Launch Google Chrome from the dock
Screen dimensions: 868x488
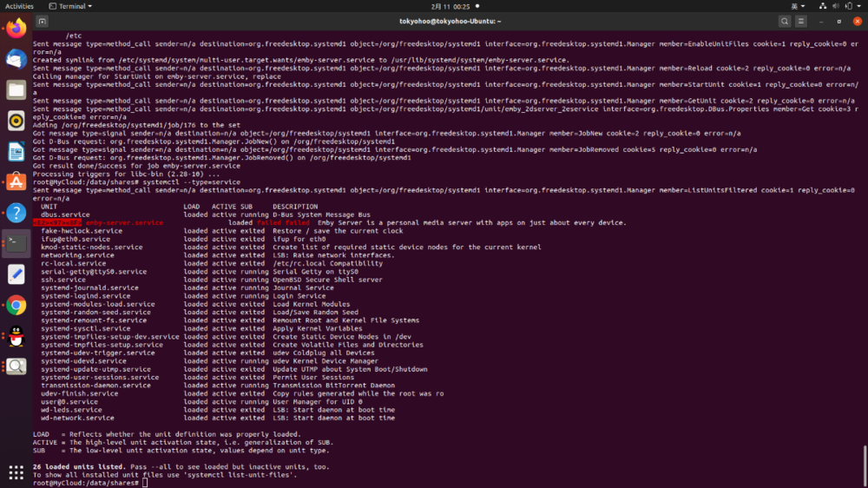pos(16,305)
